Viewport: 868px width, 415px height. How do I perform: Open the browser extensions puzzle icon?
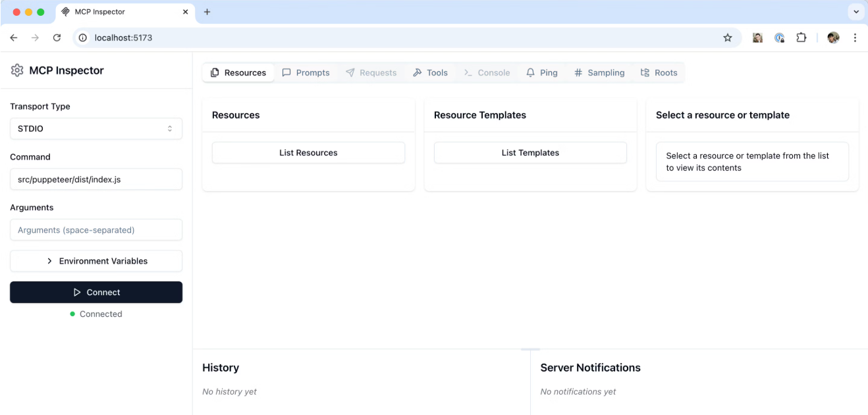click(x=801, y=38)
